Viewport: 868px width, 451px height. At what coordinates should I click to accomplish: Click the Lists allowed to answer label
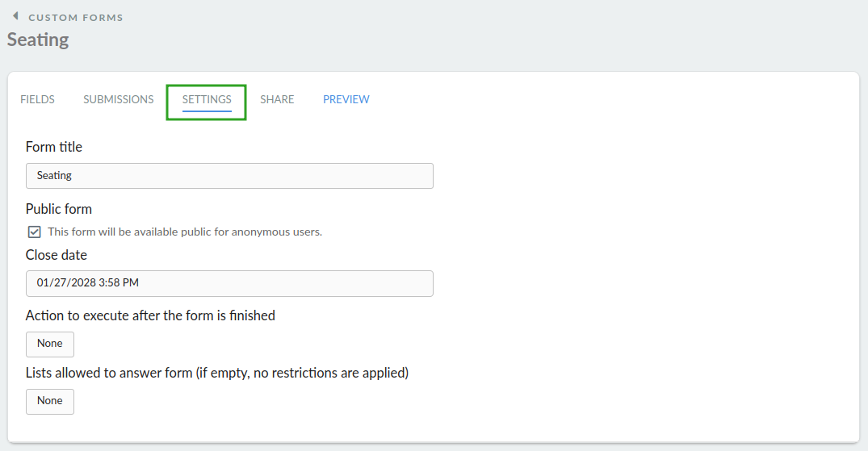pos(217,373)
